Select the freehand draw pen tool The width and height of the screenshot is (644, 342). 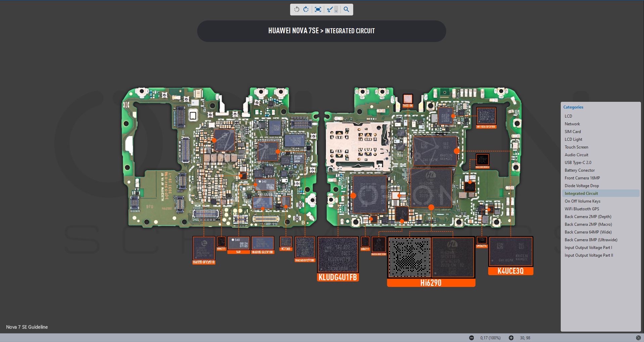click(330, 9)
